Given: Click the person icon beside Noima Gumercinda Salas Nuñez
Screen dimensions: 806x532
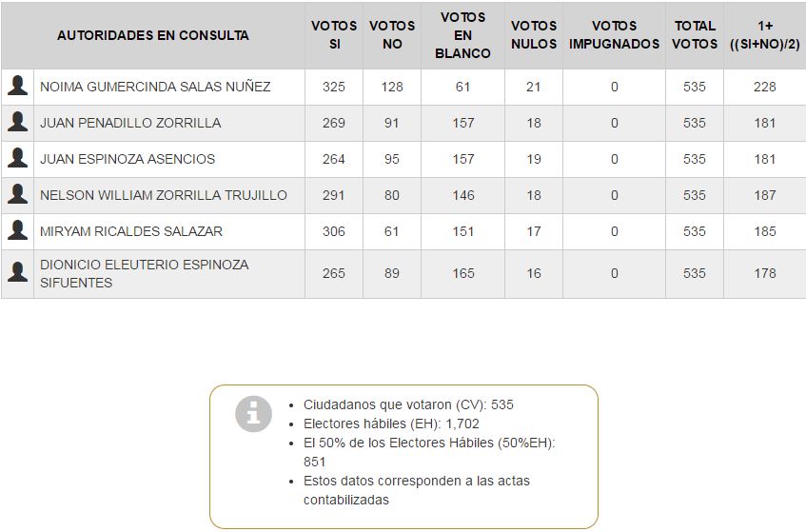Looking at the screenshot, I should pos(17,87).
